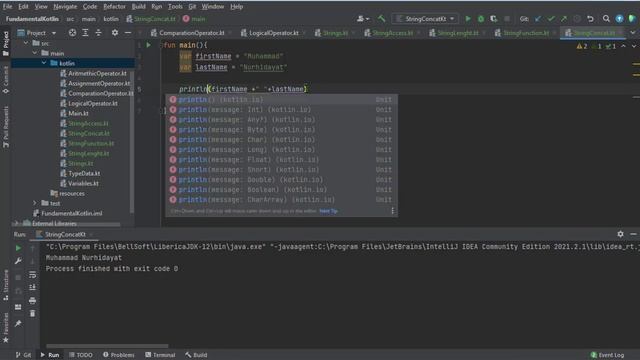Toggle Pull Requests side tool window
The height and width of the screenshot is (360, 640).
tap(6, 127)
